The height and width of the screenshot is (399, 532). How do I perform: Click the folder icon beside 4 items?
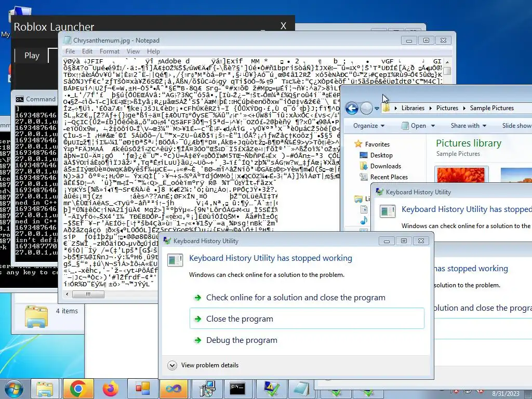36,316
